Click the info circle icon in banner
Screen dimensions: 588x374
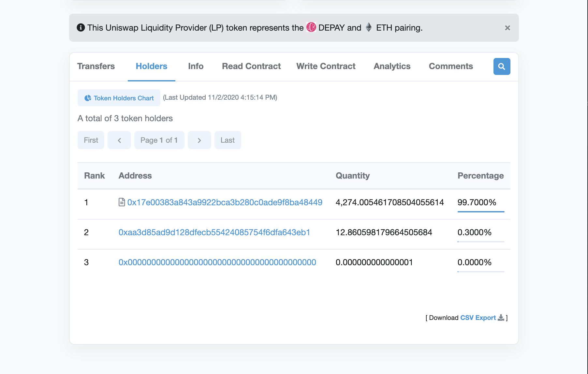point(81,28)
